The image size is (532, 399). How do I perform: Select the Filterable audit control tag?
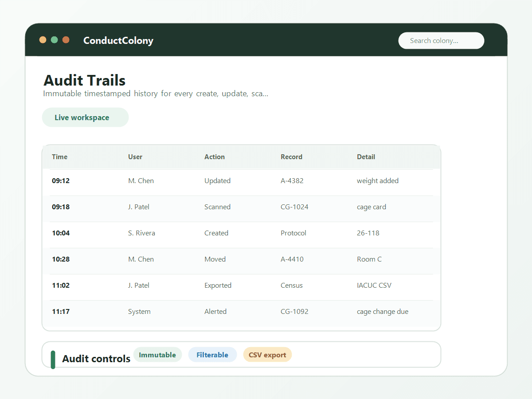click(212, 355)
